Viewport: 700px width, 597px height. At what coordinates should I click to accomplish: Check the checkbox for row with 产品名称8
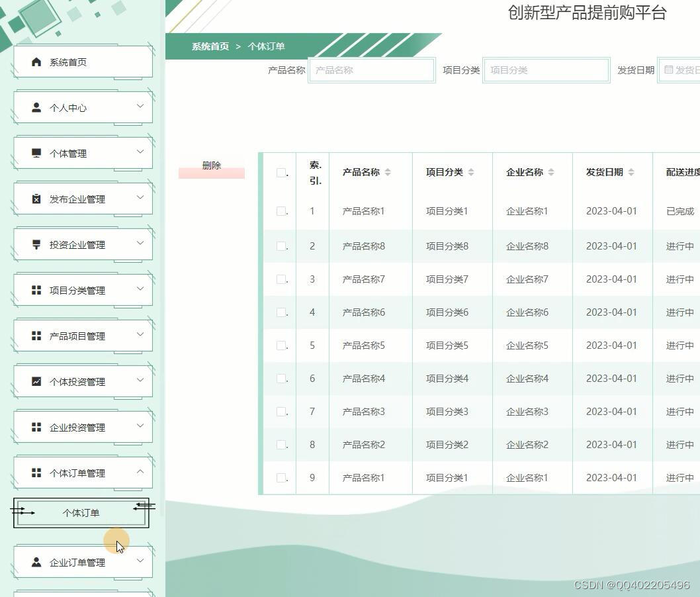280,246
